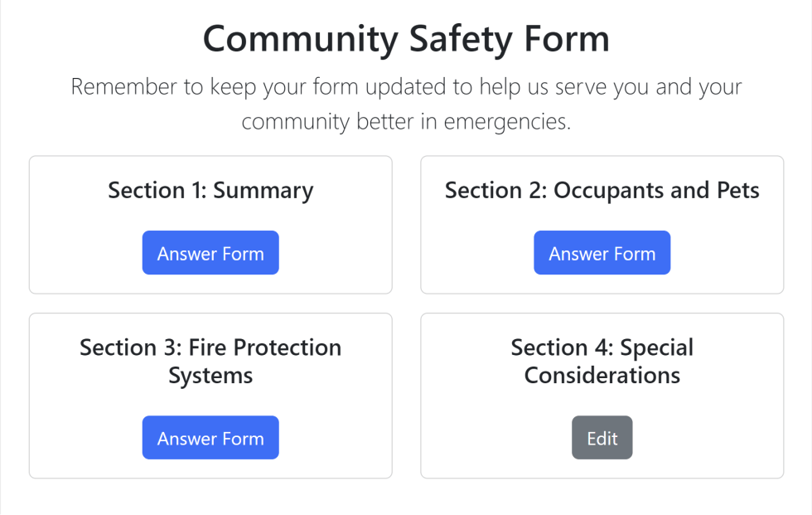Select the Section 1: Summary card
This screenshot has height=515, width=812.
[210, 224]
